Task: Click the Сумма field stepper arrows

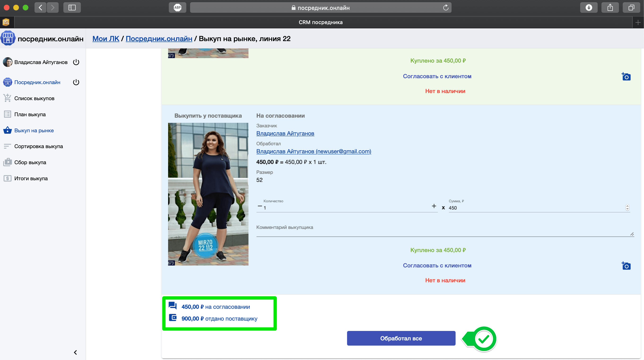Action: [627, 207]
